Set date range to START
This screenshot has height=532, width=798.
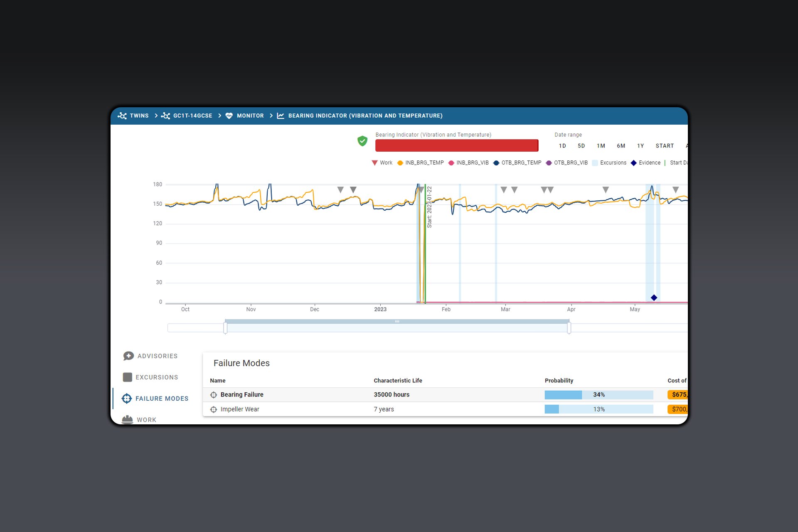tap(664, 146)
